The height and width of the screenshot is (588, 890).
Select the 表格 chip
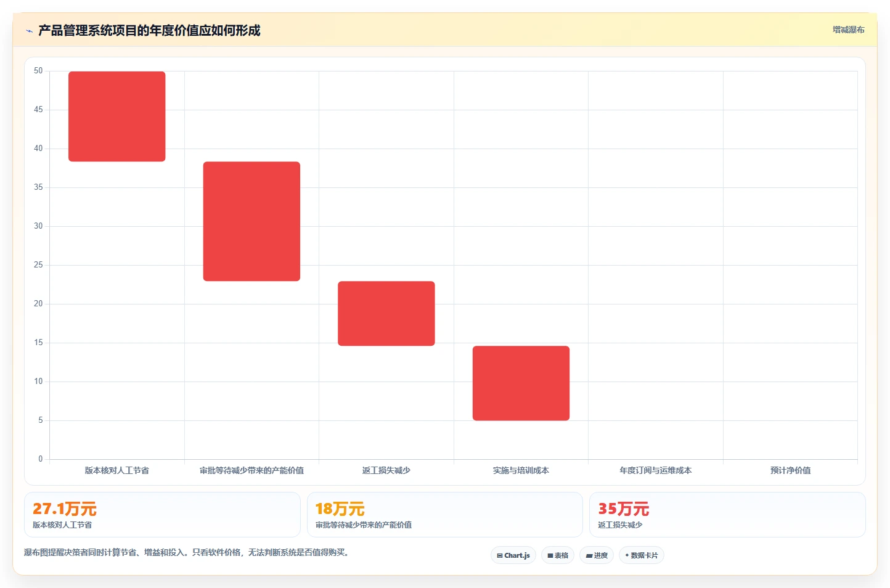[x=558, y=555]
